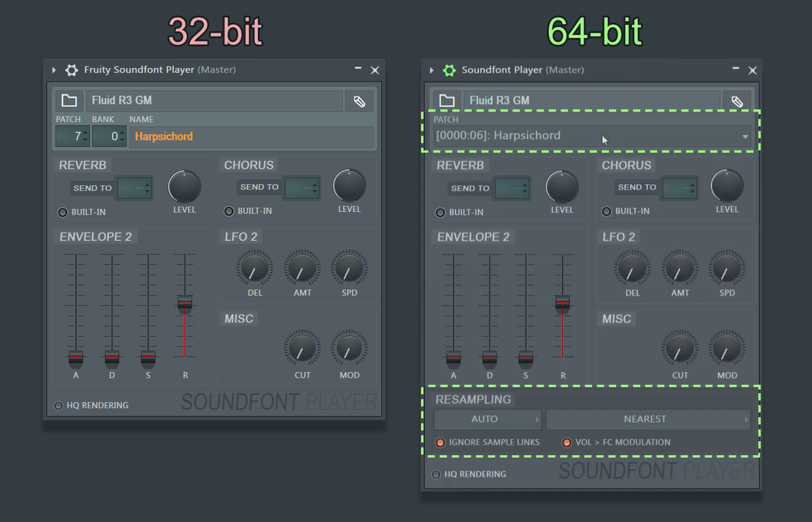Click LFO AMT knob in 32-bit player
812x522 pixels.
302,268
